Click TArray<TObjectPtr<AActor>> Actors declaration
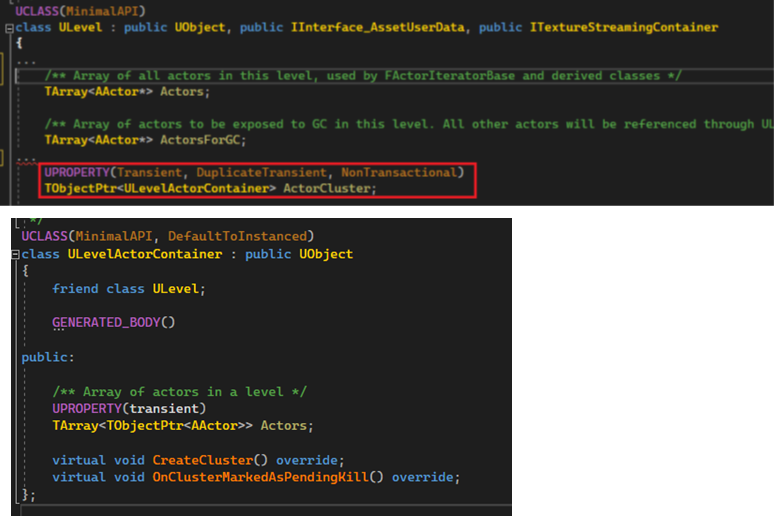 pos(183,426)
